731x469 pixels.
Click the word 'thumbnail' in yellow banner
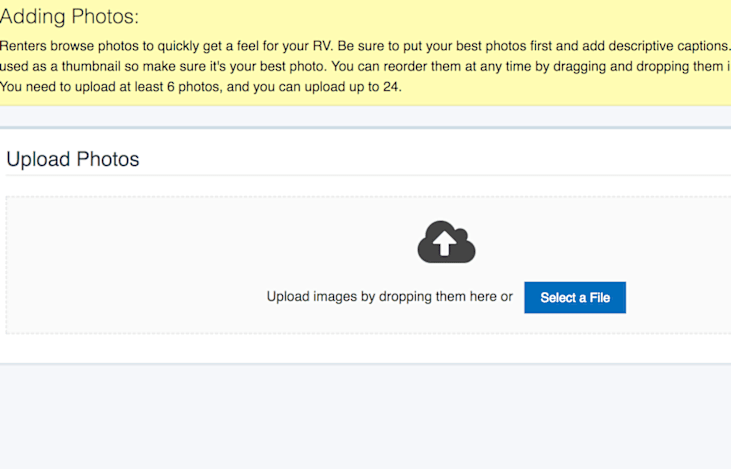click(91, 66)
